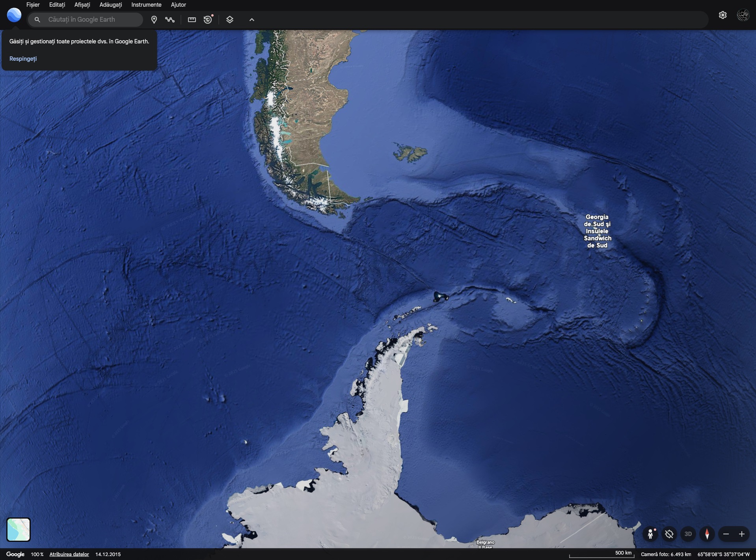Reset north with the compass icon
This screenshot has height=560, width=756.
(707, 534)
